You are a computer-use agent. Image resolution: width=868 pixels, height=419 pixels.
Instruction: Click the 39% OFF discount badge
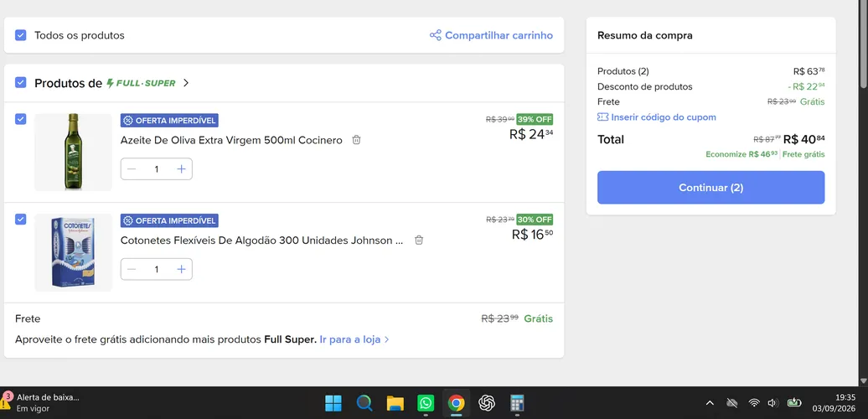pos(535,119)
